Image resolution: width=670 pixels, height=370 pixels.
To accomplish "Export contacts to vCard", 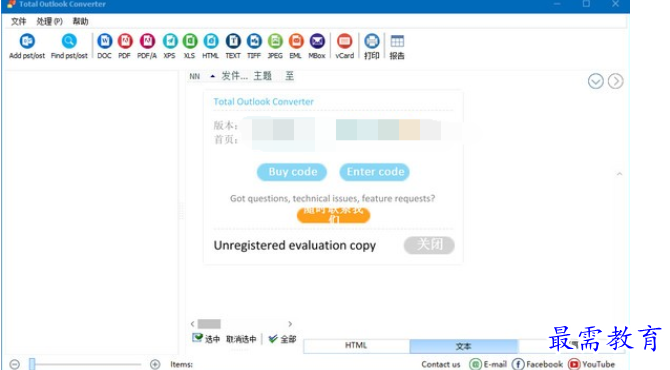I will click(344, 46).
